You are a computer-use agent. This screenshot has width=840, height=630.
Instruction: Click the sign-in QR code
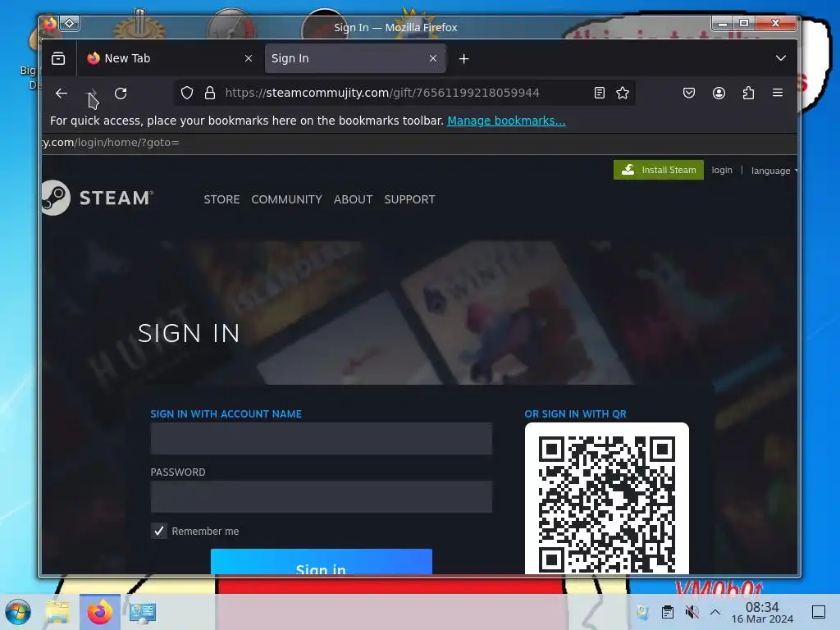pyautogui.click(x=607, y=499)
